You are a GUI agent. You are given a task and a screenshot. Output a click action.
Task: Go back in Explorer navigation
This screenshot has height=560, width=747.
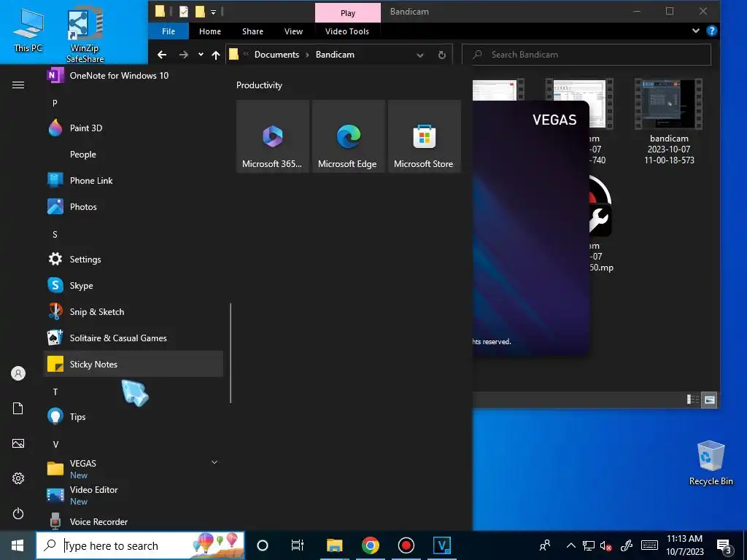[x=162, y=55]
